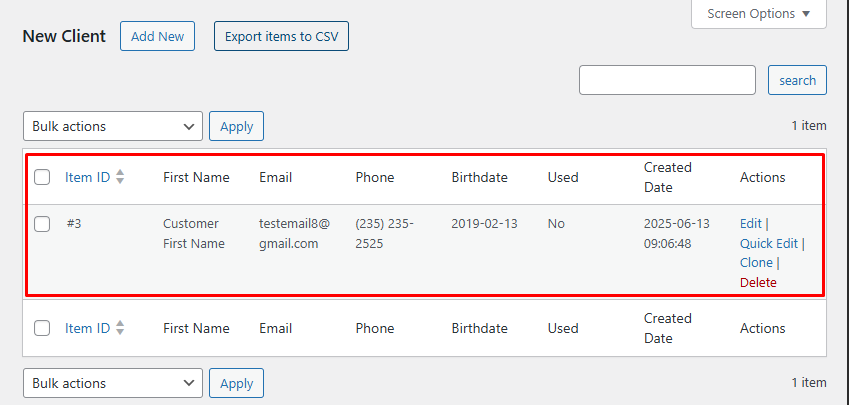Viewport: 849px width, 405px height.
Task: Select the checkbox for item #3
Action: [42, 224]
